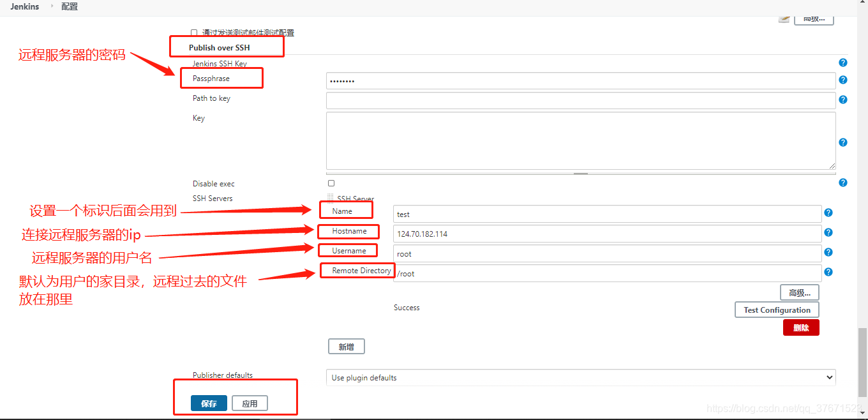Open 高级 advanced options under SSH server

[799, 292]
